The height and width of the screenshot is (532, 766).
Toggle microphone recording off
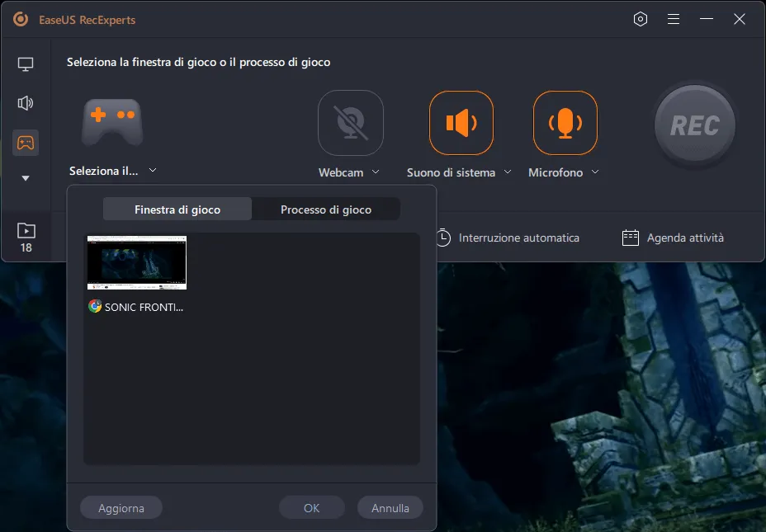click(565, 123)
